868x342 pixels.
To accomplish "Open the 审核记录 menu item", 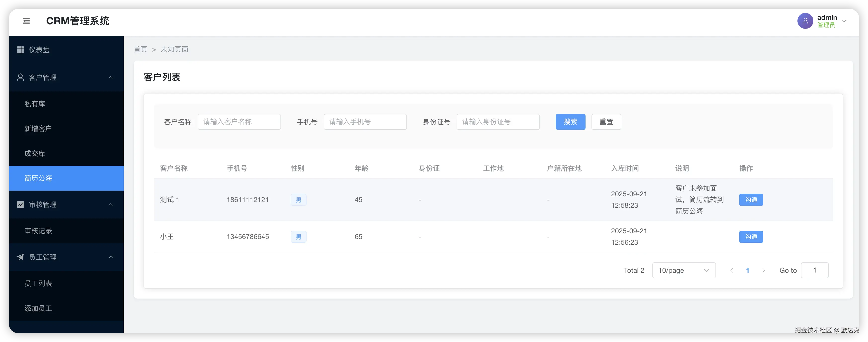I will 38,231.
